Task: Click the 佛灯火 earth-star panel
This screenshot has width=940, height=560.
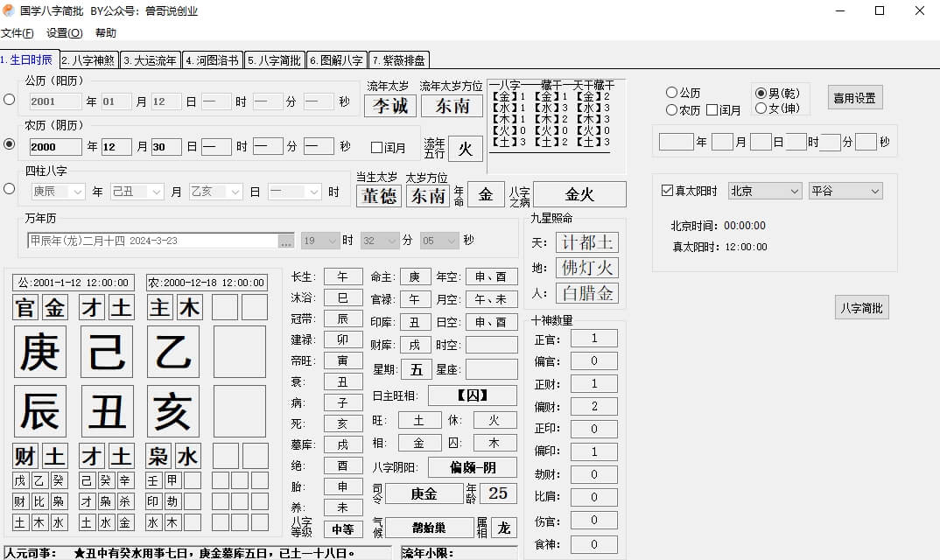Action: [x=587, y=268]
